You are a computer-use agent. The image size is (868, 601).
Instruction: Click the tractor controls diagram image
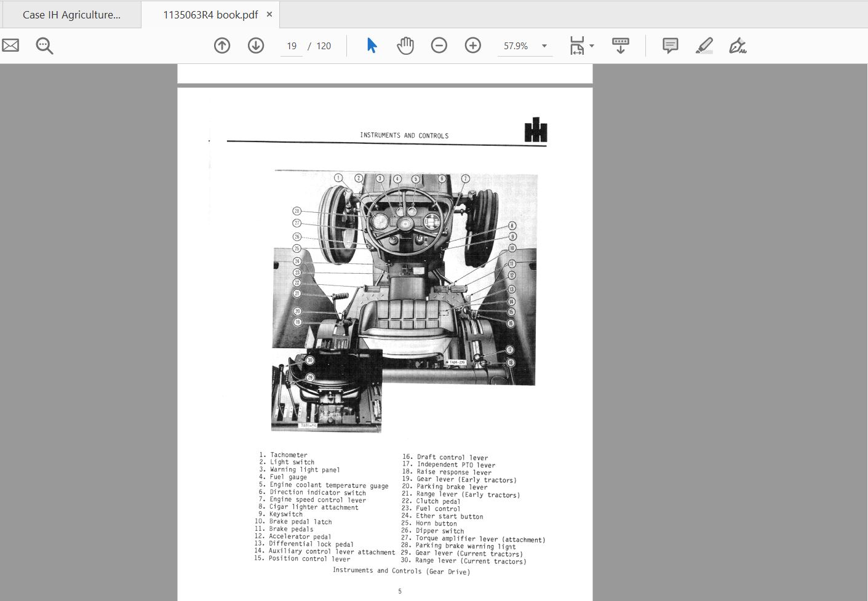[404, 302]
